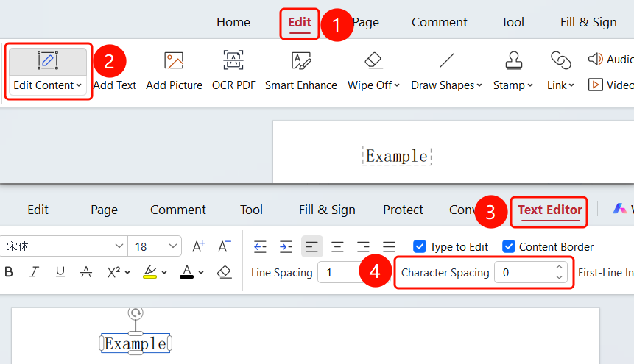Screen dimensions: 634x364
Task: Decrease indent of the text
Action: pos(260,246)
